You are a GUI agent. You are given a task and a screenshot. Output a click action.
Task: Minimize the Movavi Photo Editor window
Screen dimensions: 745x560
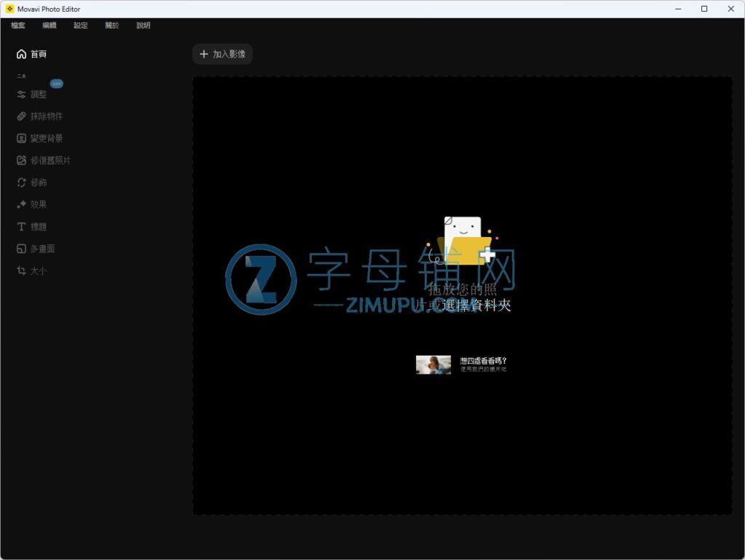point(678,9)
